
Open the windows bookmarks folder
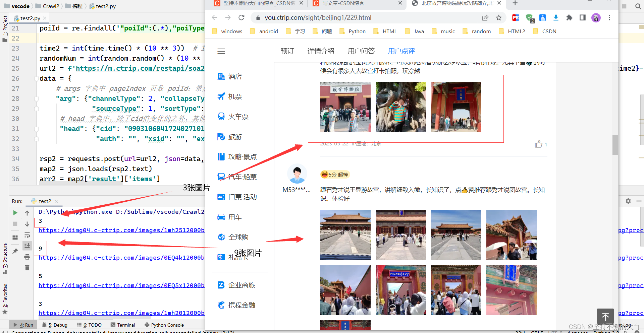[x=227, y=31]
